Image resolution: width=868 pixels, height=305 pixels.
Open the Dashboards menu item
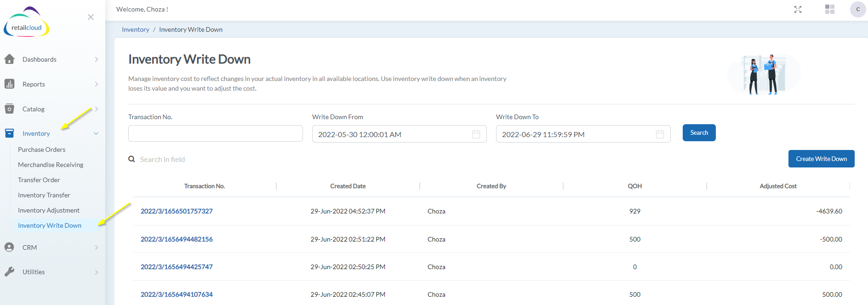pyautogui.click(x=40, y=59)
